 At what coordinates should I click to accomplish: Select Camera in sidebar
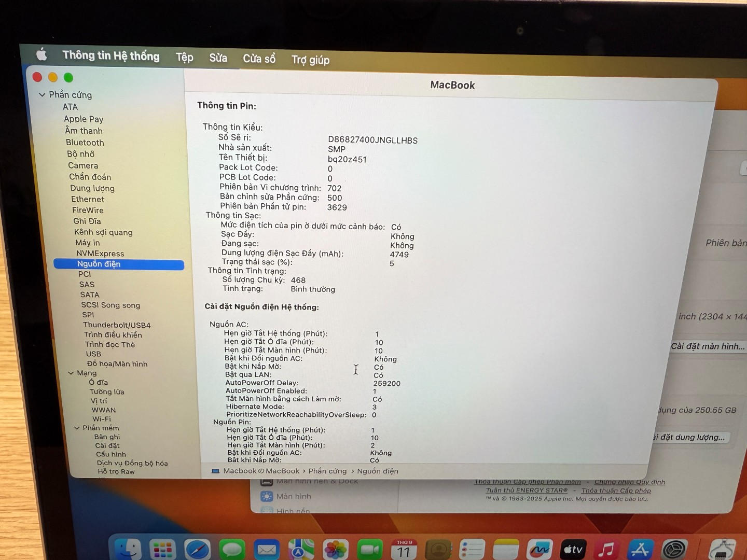83,165
